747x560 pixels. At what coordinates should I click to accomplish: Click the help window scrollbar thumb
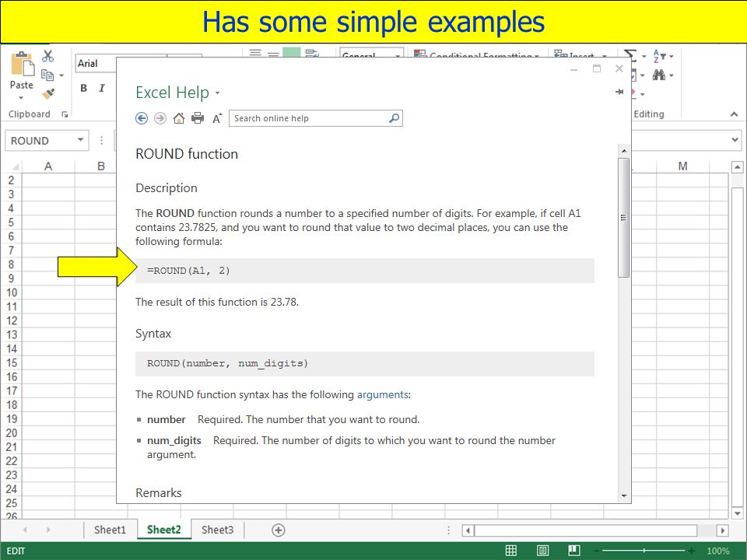623,218
